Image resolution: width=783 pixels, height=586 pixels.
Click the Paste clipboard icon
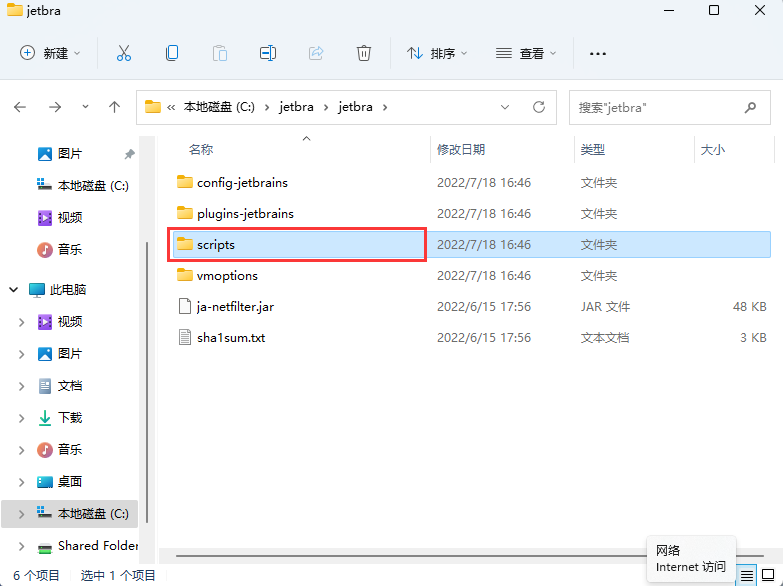[x=220, y=53]
